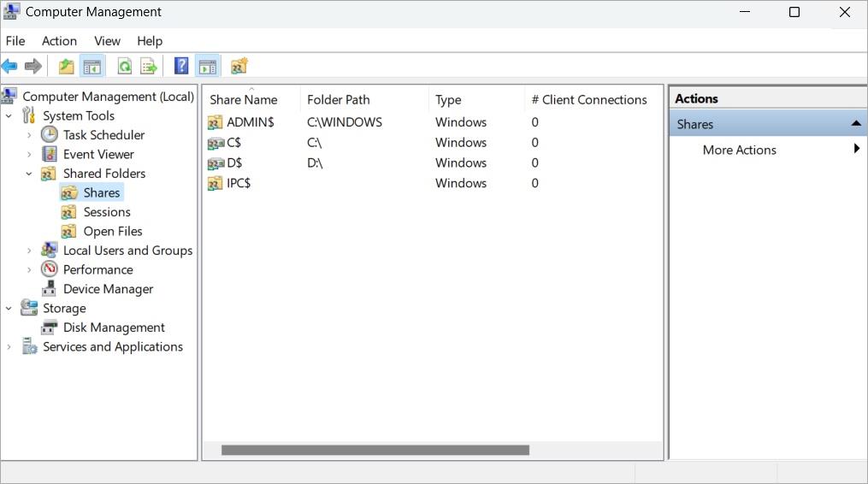Open the File menu
This screenshot has width=868, height=484.
tap(15, 41)
